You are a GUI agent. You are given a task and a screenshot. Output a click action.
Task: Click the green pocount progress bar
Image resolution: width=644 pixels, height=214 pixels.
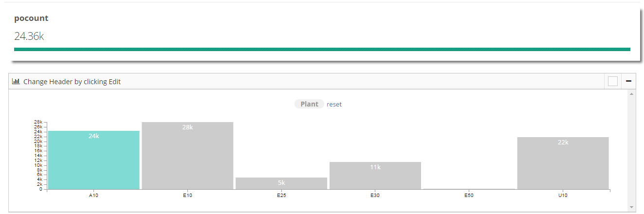(x=322, y=49)
